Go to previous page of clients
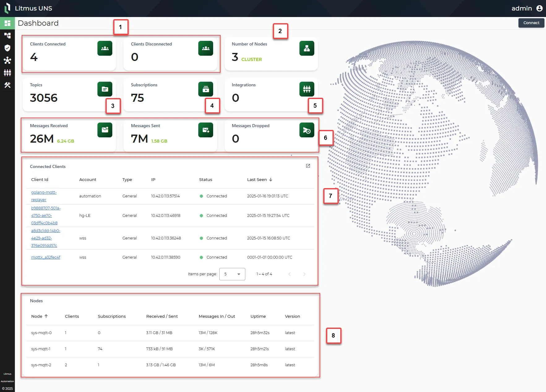 tap(290, 274)
